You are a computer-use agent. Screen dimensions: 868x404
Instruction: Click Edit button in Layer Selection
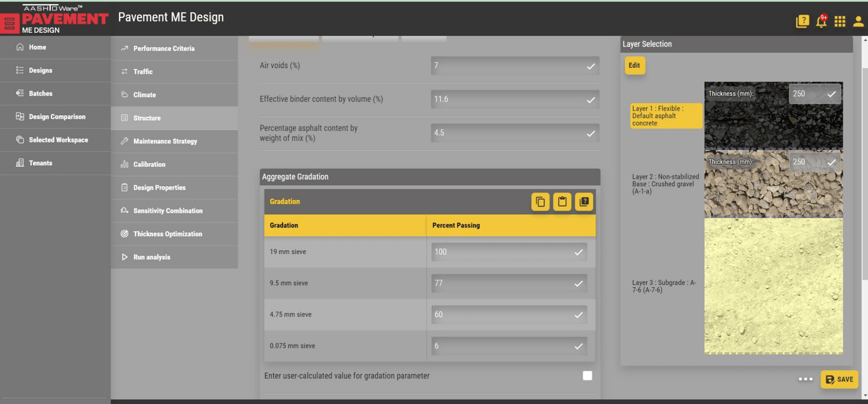click(x=634, y=65)
